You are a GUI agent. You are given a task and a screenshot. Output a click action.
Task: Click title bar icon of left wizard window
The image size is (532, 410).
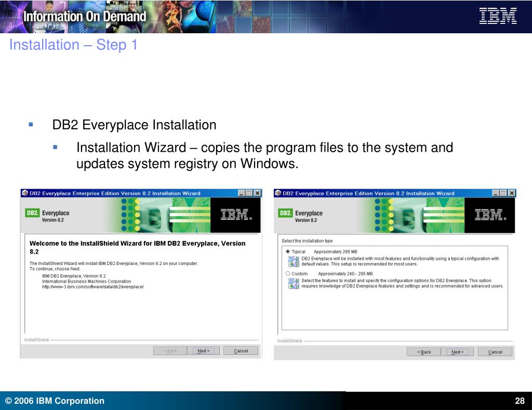25,193
